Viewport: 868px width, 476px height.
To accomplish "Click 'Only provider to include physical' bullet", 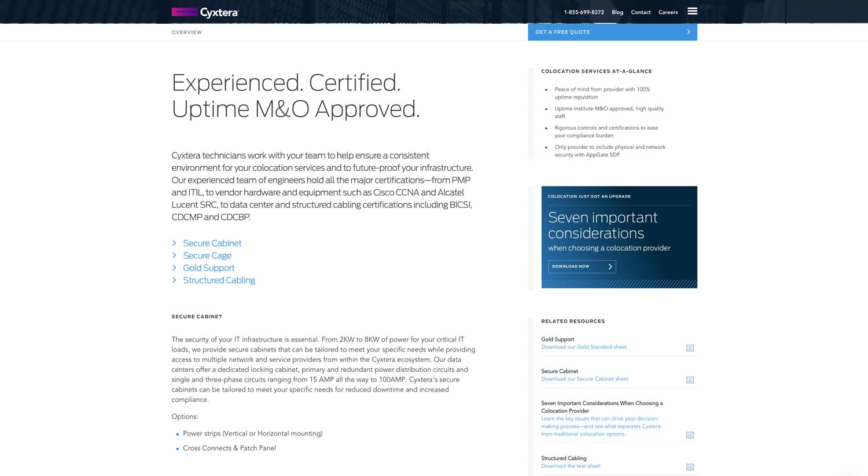I will click(610, 151).
